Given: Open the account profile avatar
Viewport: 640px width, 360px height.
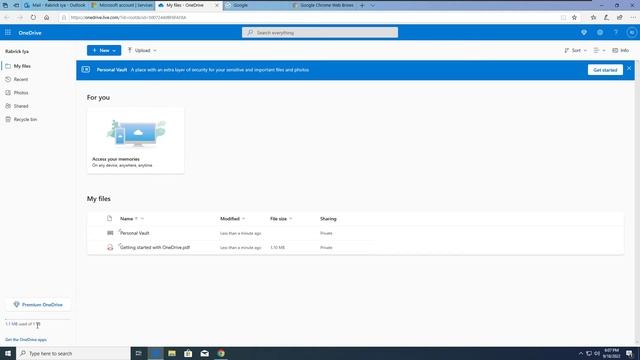Looking at the screenshot, I should [631, 33].
